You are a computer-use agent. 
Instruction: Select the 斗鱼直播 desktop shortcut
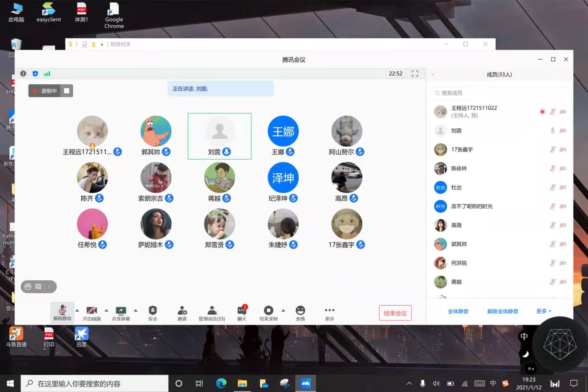pos(16,337)
